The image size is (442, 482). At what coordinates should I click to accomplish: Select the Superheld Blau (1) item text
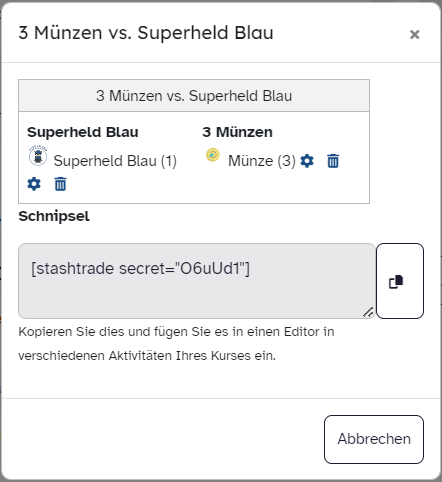[x=115, y=161]
